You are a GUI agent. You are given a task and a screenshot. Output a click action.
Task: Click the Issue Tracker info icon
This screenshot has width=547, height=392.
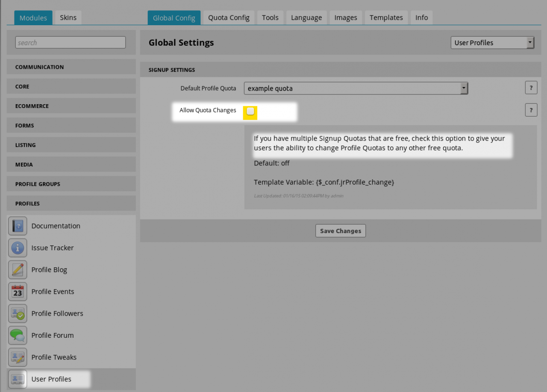[18, 248]
